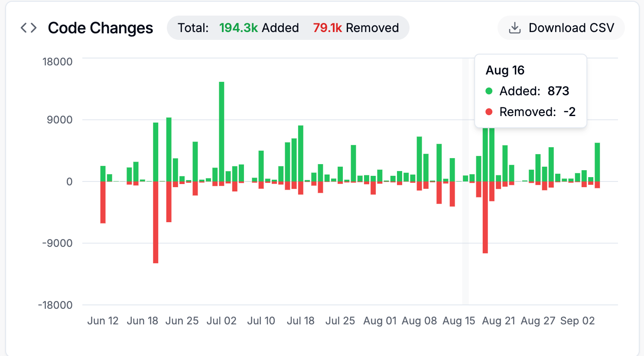Click the code brackets icon beside Code Changes
The height and width of the screenshot is (356, 644).
29,28
